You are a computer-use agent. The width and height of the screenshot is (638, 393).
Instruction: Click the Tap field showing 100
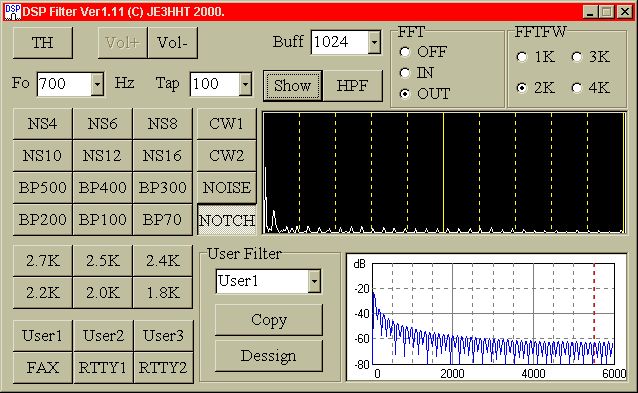214,84
